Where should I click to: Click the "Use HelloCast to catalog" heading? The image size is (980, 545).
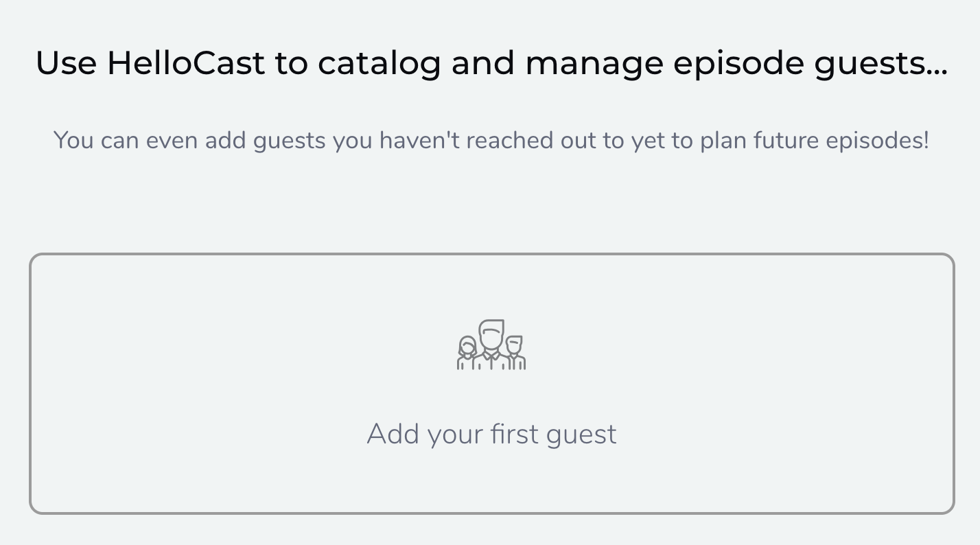(x=491, y=63)
